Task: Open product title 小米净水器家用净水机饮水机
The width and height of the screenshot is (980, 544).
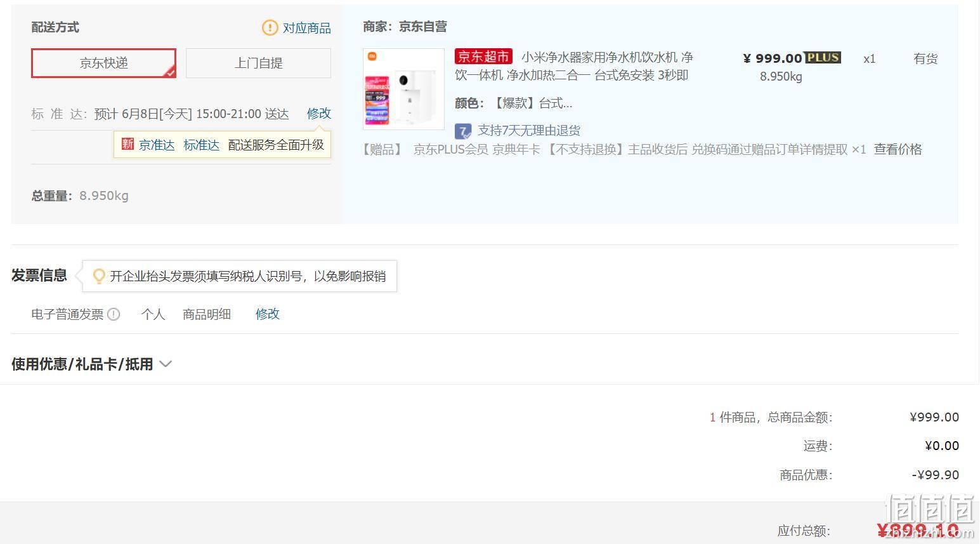Action: click(574, 66)
